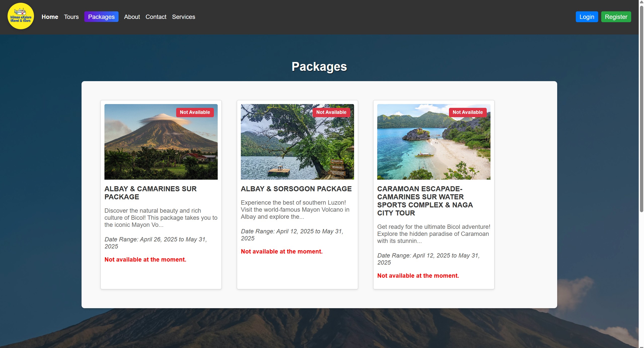Click Not Available badge on Albay & Camarines Sur
The image size is (644, 348).
(195, 112)
